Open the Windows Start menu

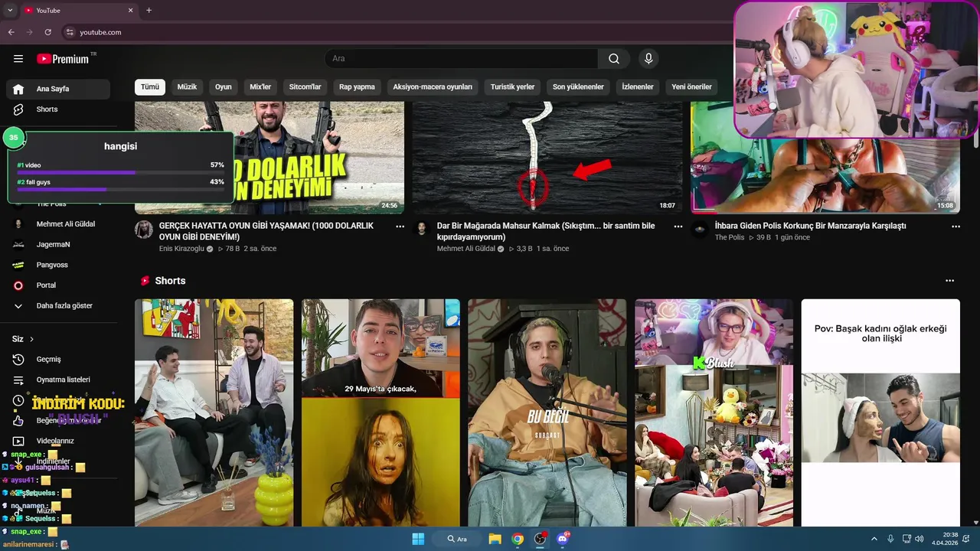418,539
